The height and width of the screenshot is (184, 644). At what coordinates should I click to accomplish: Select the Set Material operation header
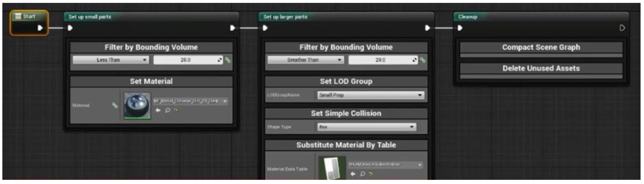point(151,81)
